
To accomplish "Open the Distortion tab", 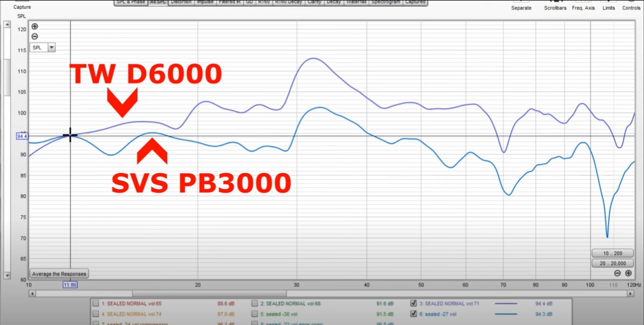I will [180, 2].
